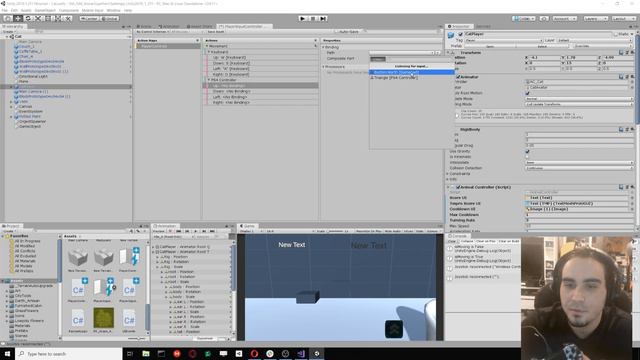This screenshot has height=360, width=640.
Task: Collapse the PS4 Controller composite binding
Action: coord(209,80)
